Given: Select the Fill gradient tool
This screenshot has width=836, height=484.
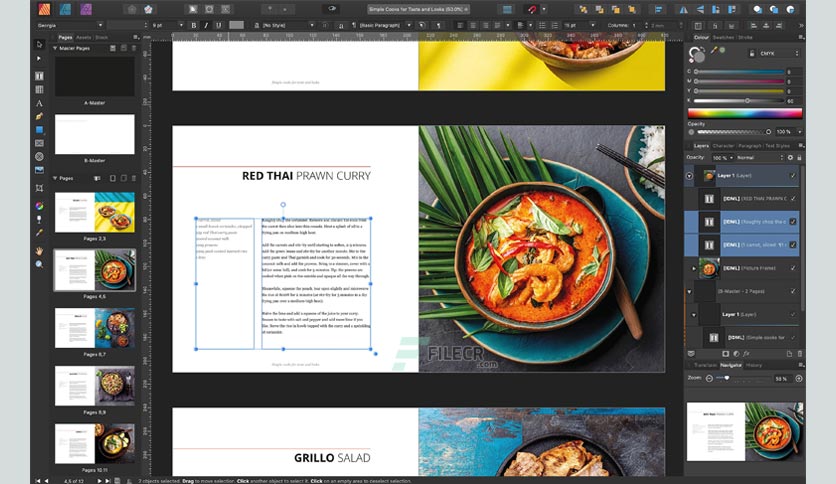Looking at the screenshot, I should pos(39,206).
